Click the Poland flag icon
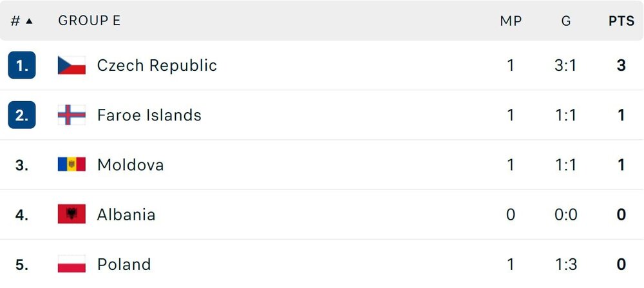The image size is (644, 288). click(71, 264)
